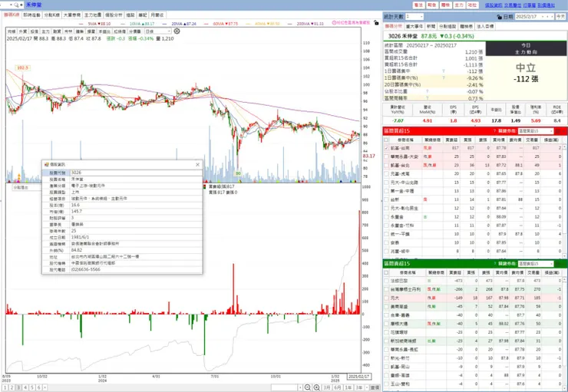
Task: Switch to the 即時走勢 tab
Action: [x=32, y=15]
